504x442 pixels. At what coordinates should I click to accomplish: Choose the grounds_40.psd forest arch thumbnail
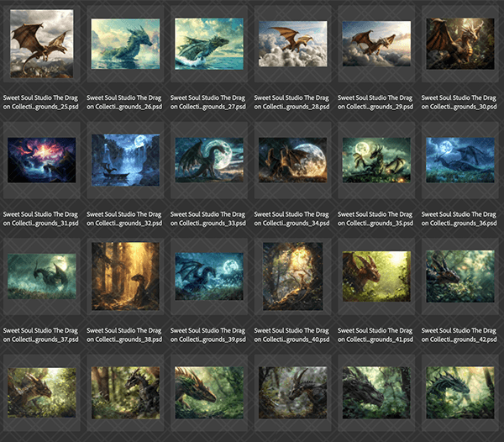(293, 276)
